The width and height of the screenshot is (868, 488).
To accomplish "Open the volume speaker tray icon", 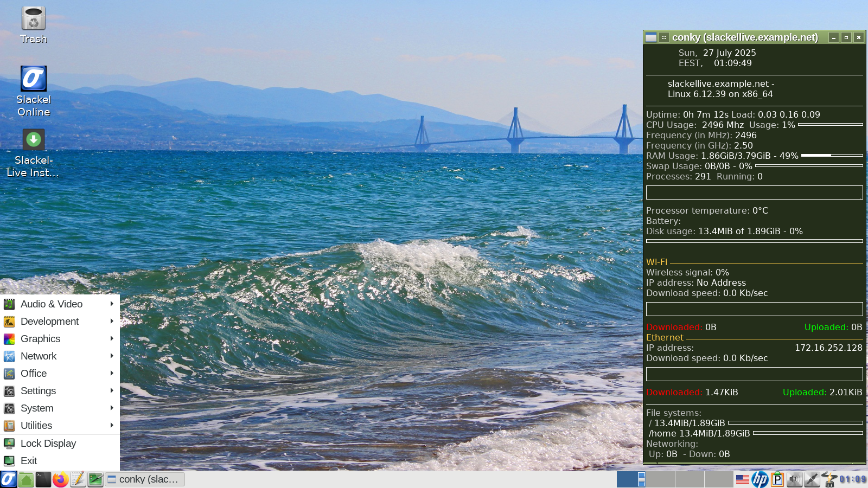I will (795, 479).
